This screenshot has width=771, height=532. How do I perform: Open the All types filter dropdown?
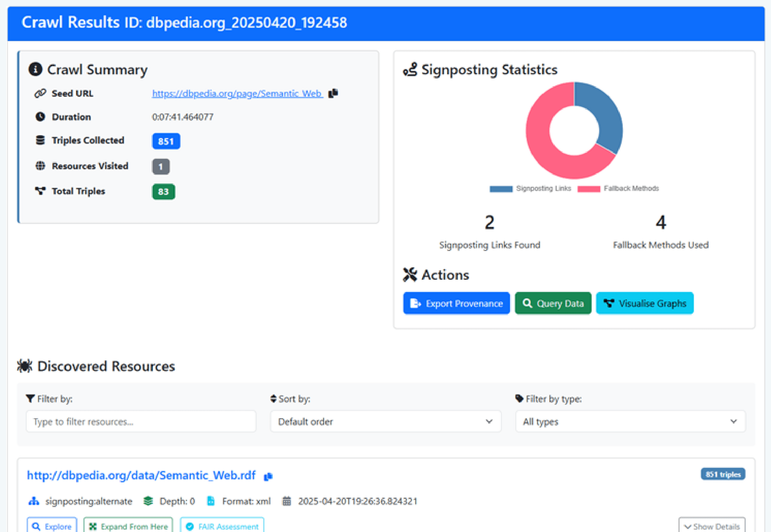630,422
